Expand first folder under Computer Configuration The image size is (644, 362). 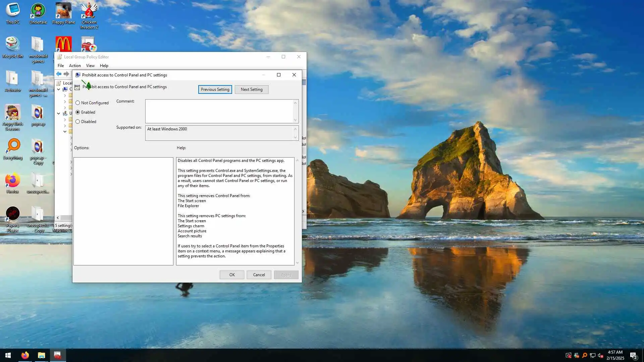pos(65,96)
